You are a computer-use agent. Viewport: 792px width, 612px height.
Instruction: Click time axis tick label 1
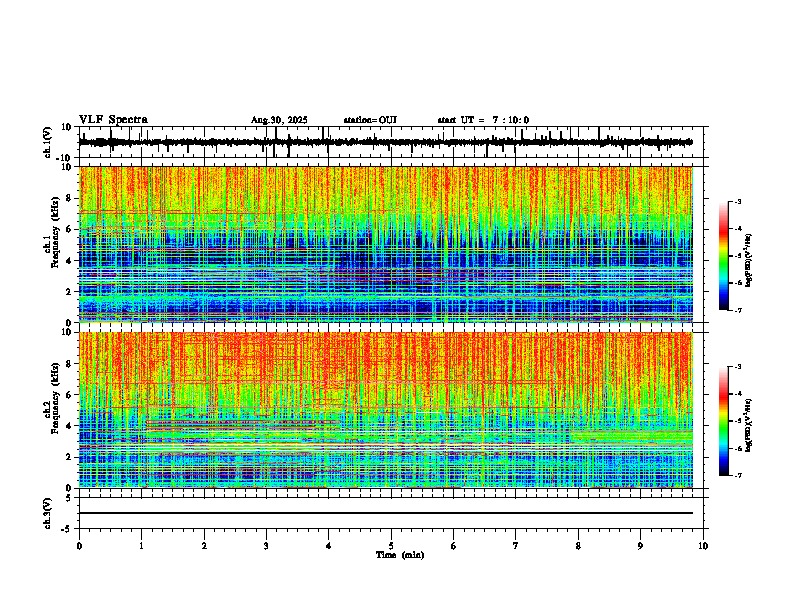pyautogui.click(x=142, y=546)
